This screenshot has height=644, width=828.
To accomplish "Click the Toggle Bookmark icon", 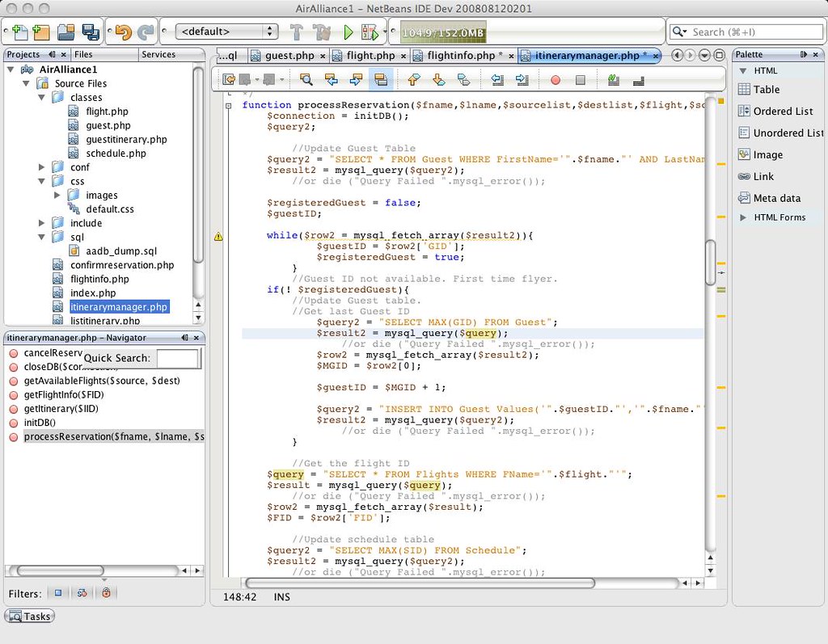I will coord(463,80).
